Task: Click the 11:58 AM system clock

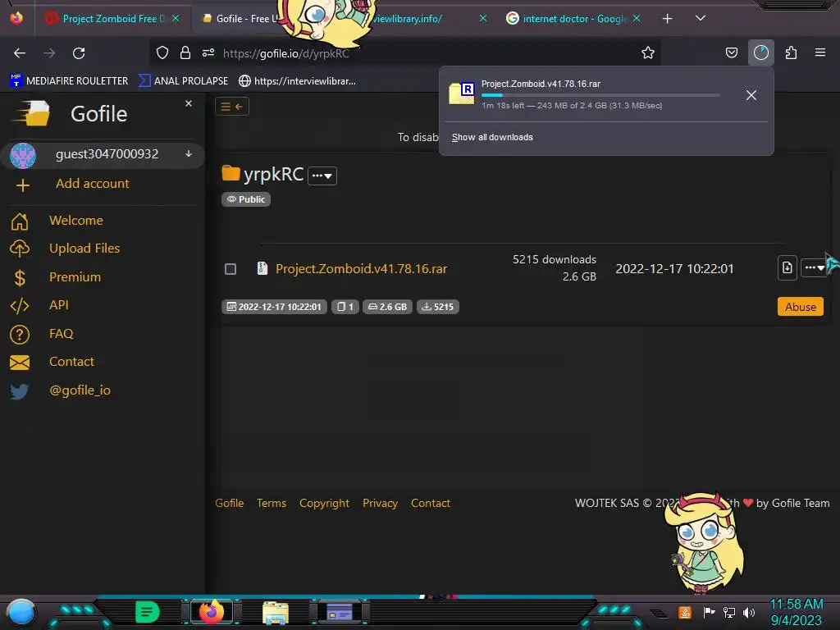Action: pos(796,605)
